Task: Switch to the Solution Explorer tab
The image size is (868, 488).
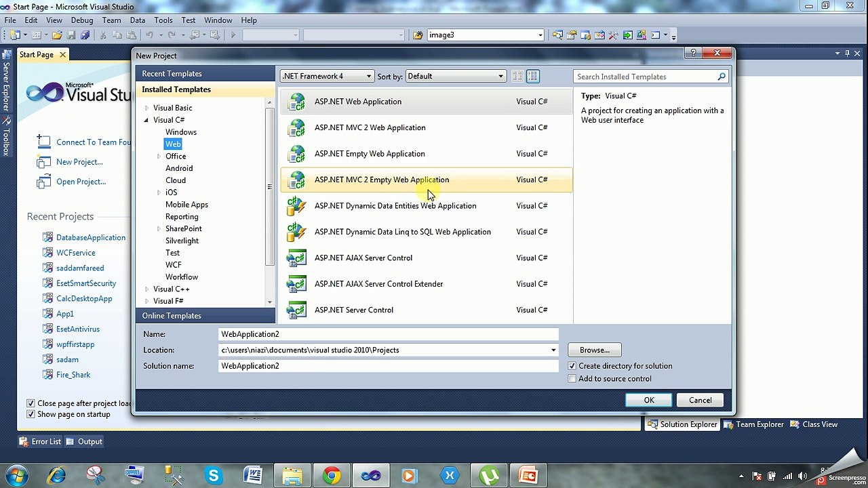Action: point(682,425)
